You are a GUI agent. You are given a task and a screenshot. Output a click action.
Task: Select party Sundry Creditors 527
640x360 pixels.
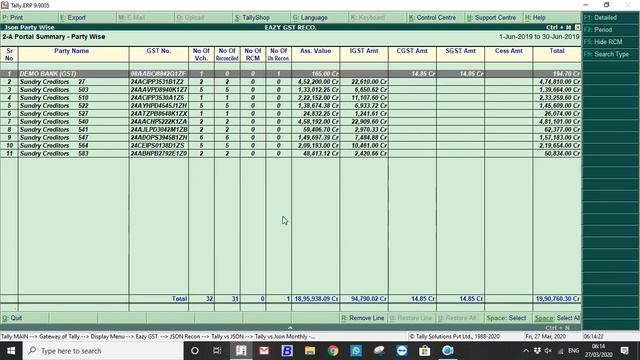[x=54, y=113]
